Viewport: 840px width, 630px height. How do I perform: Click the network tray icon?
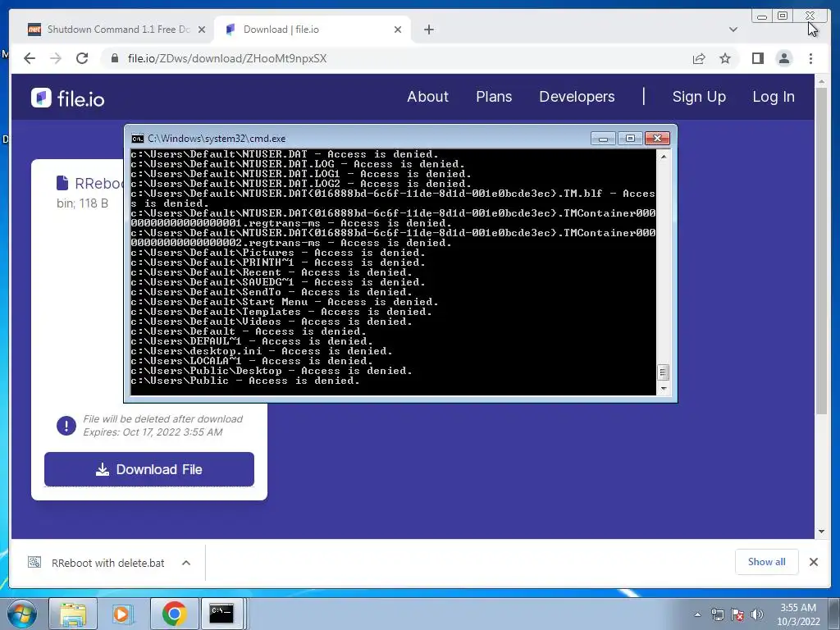(x=717, y=614)
